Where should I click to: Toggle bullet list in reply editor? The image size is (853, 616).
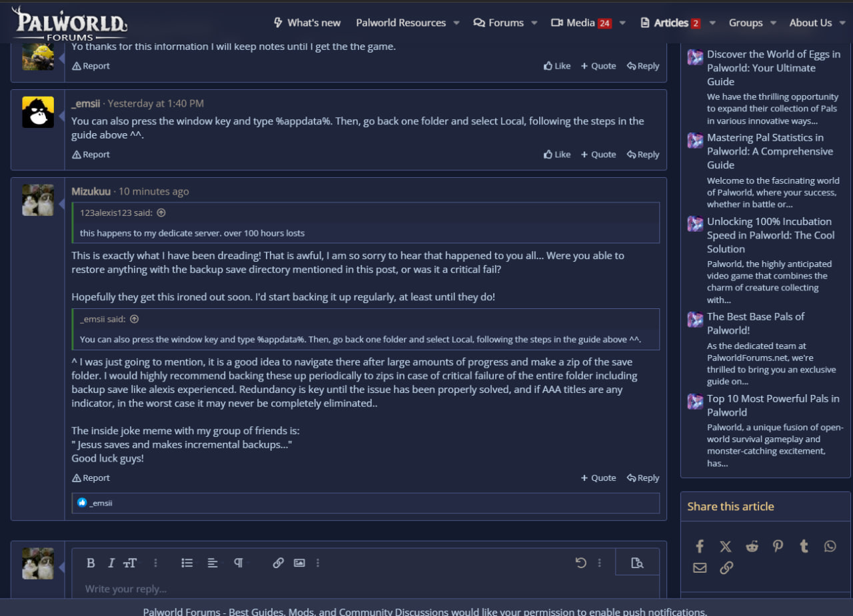click(x=187, y=563)
